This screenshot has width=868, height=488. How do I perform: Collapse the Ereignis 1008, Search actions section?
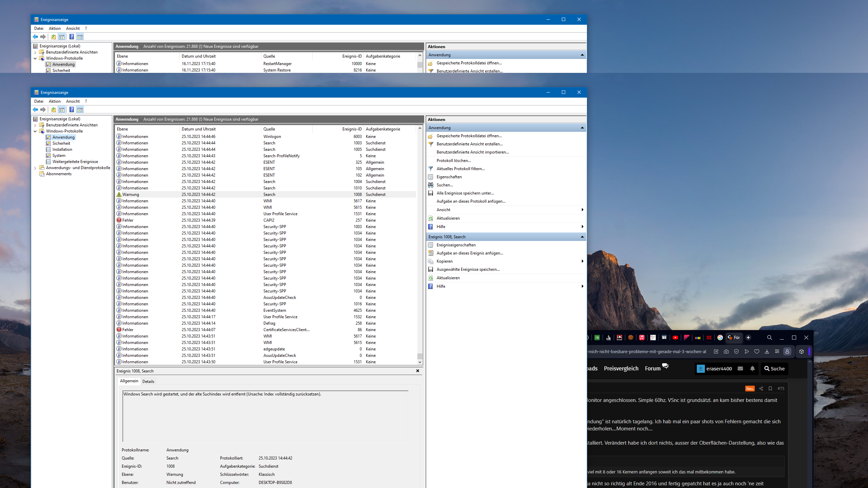coord(582,237)
